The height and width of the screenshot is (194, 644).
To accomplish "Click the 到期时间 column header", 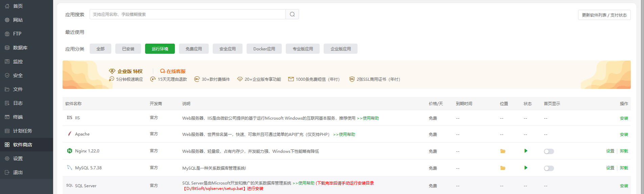I will pyautogui.click(x=464, y=104).
